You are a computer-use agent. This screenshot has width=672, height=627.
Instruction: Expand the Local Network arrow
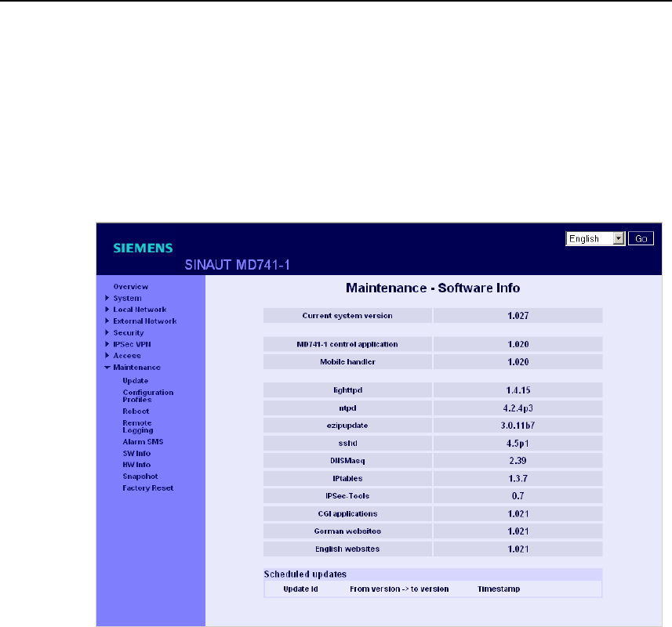point(107,310)
